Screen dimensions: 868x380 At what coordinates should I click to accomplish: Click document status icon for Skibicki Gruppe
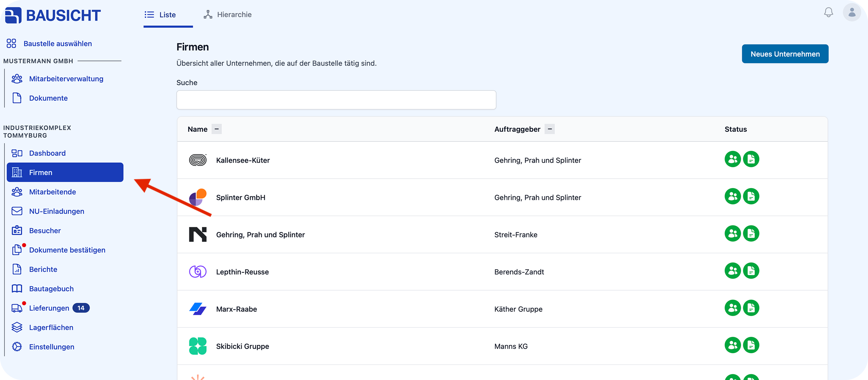tap(751, 345)
